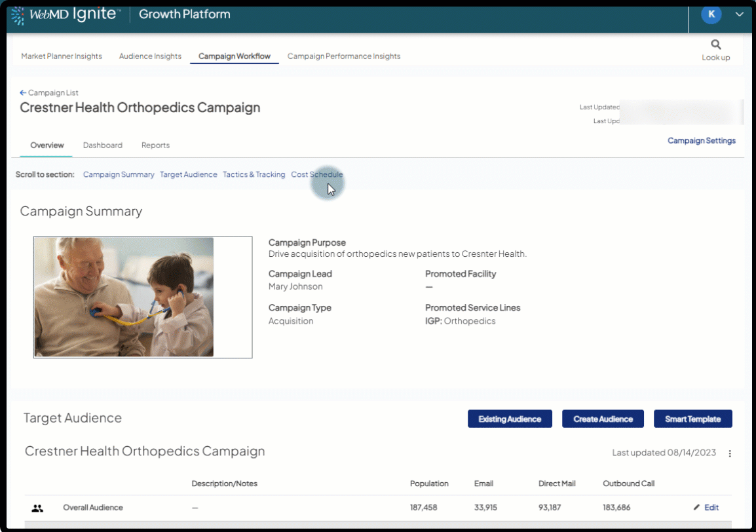The image size is (756, 532).
Task: Click the Cost Schedule section link
Action: (316, 175)
